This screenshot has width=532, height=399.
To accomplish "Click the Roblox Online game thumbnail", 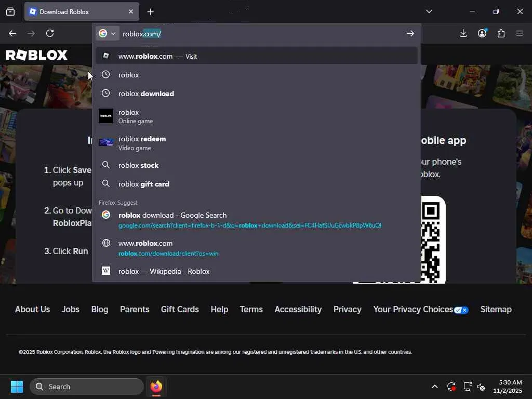I will [106, 116].
